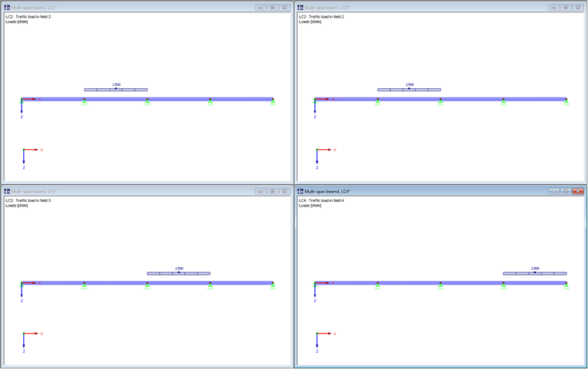Click 'LC2 : Traffic load in field 2' in beam2 window
Viewport: 588px width, 369px height.
28,17
